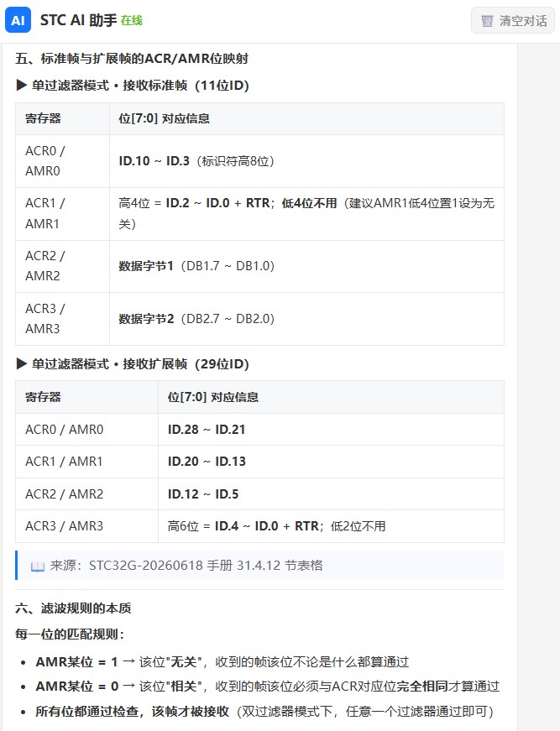Click the book icon beside 来源
Image resolution: width=560 pixels, height=731 pixels.
click(x=38, y=566)
